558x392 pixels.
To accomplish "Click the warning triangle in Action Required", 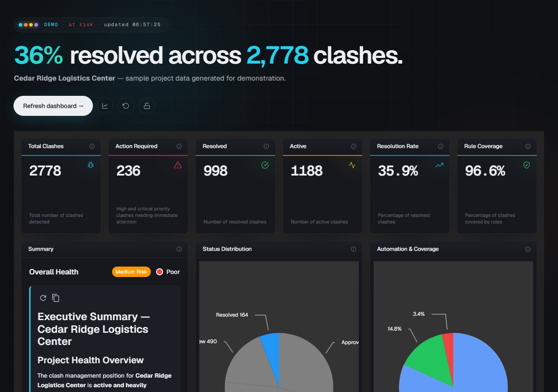I will pyautogui.click(x=178, y=165).
